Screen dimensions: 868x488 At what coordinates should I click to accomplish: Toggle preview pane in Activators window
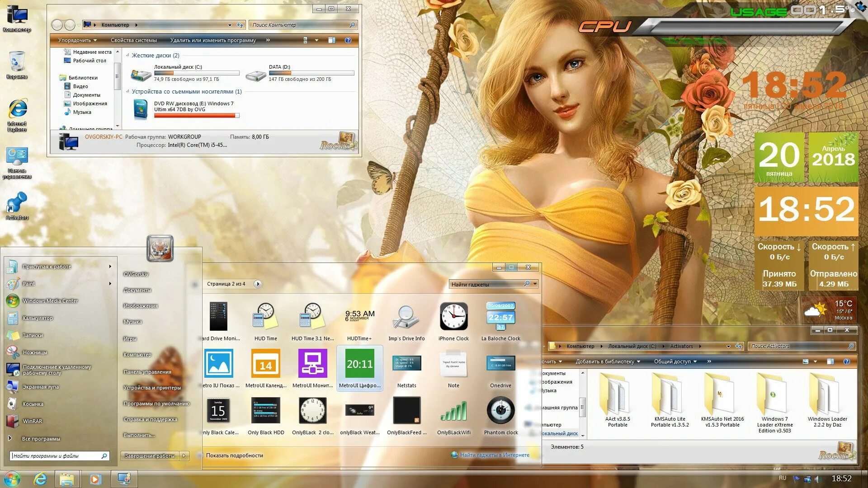(830, 361)
